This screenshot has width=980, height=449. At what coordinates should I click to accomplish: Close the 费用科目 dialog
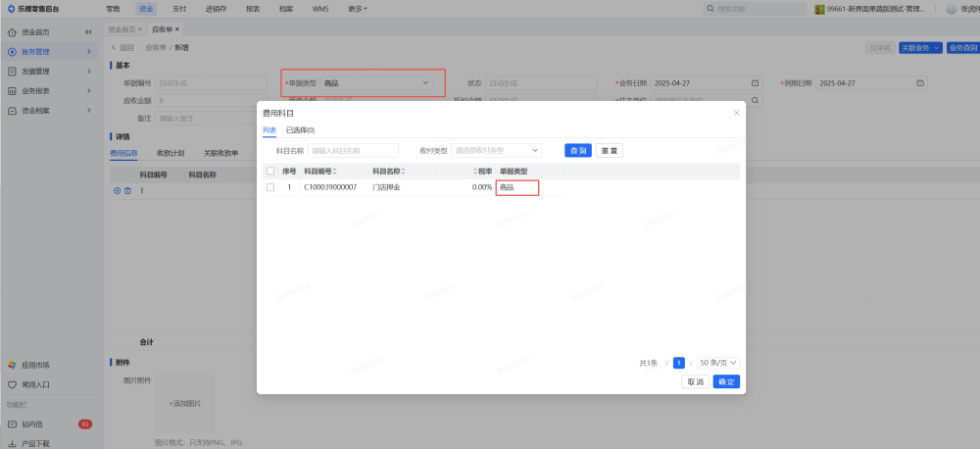[x=736, y=114]
